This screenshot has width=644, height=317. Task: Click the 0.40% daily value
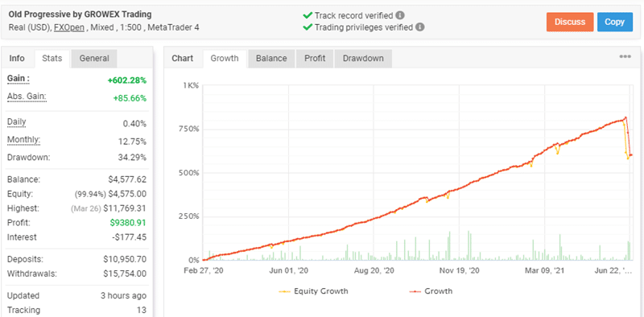(134, 124)
